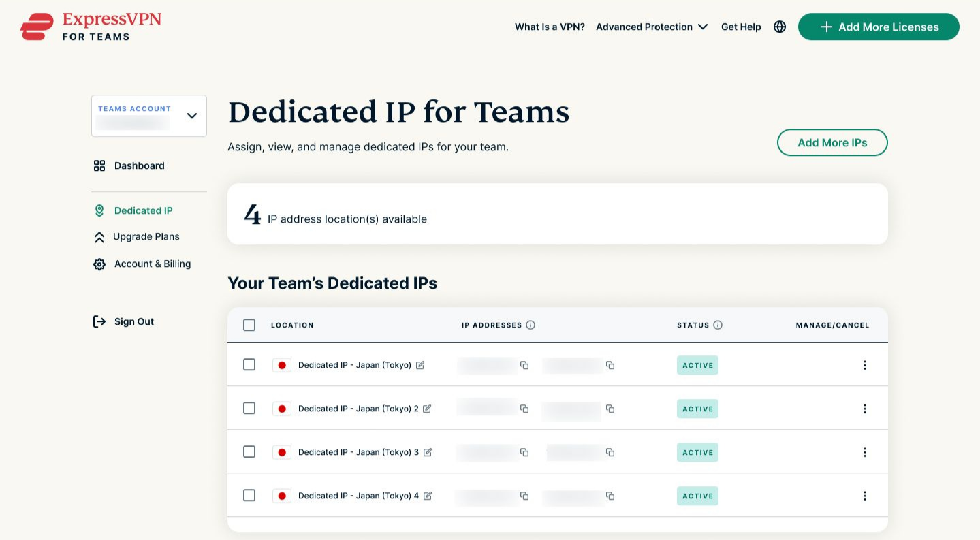The height and width of the screenshot is (540, 980).
Task: Click the Japan flag in first Tokyo row
Action: pyautogui.click(x=282, y=365)
